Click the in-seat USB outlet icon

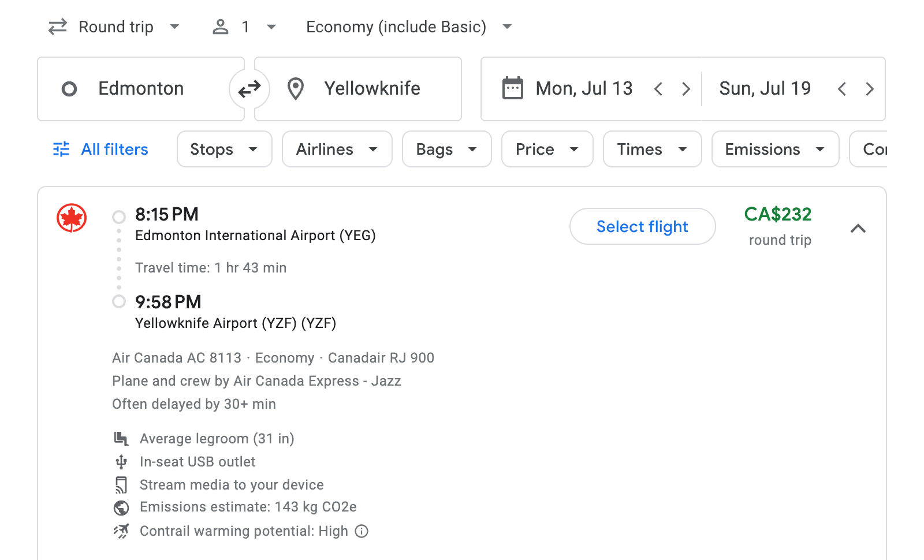[x=121, y=462]
